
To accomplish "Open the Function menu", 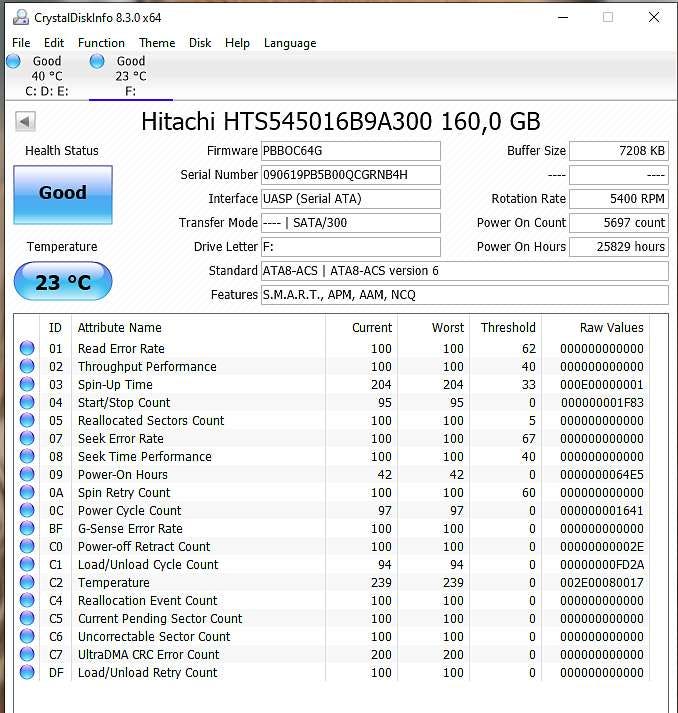I will [101, 43].
